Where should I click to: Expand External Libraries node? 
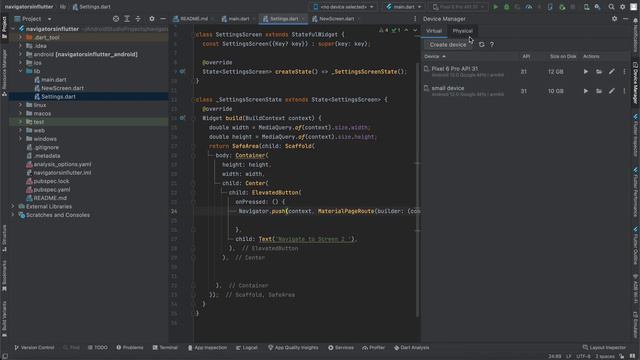[x=13, y=206]
